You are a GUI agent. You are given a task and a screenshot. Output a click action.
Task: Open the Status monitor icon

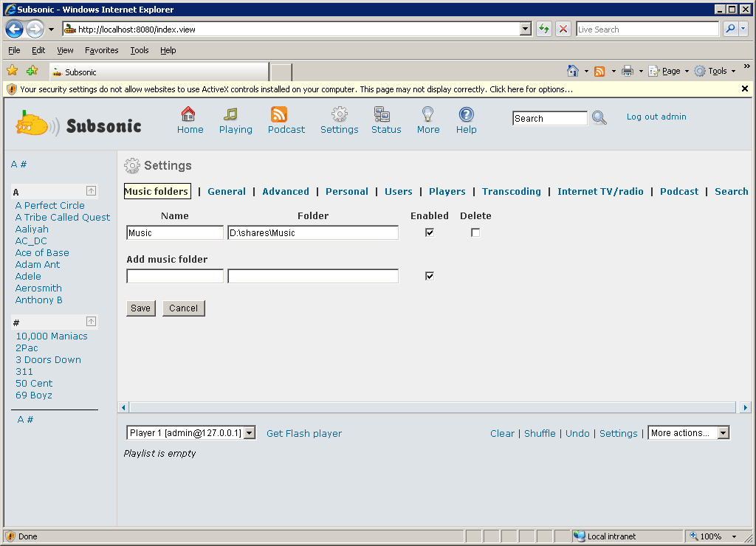point(382,114)
